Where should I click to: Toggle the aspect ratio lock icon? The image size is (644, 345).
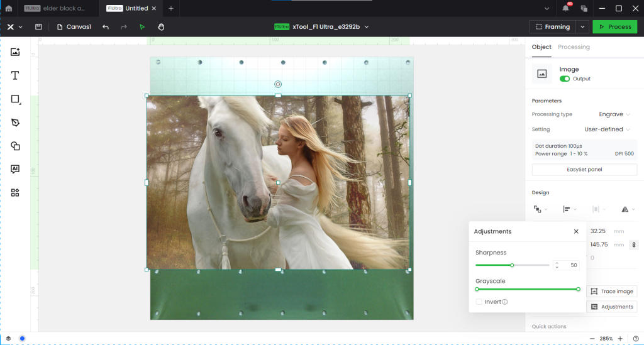[634, 244]
